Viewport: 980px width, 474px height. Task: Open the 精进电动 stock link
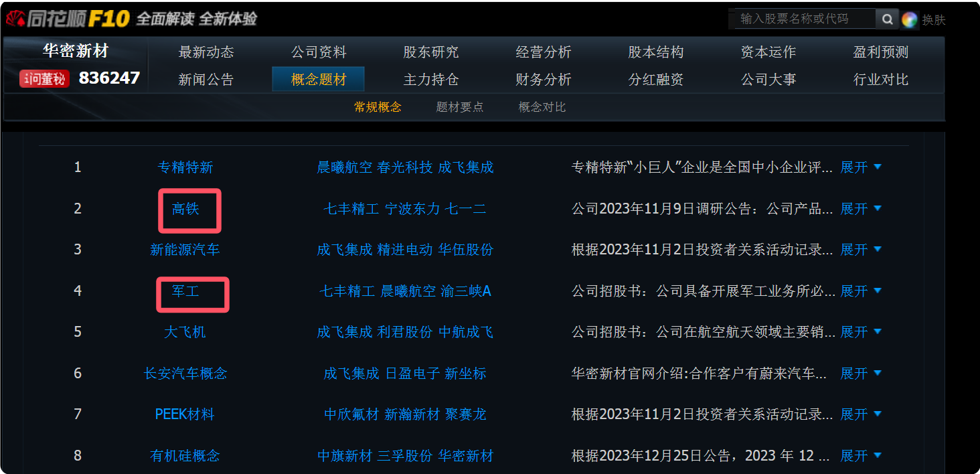(405, 250)
